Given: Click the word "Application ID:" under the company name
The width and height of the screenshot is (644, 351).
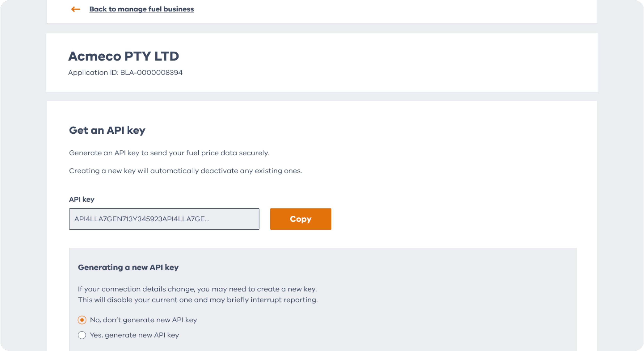Looking at the screenshot, I should (x=93, y=73).
